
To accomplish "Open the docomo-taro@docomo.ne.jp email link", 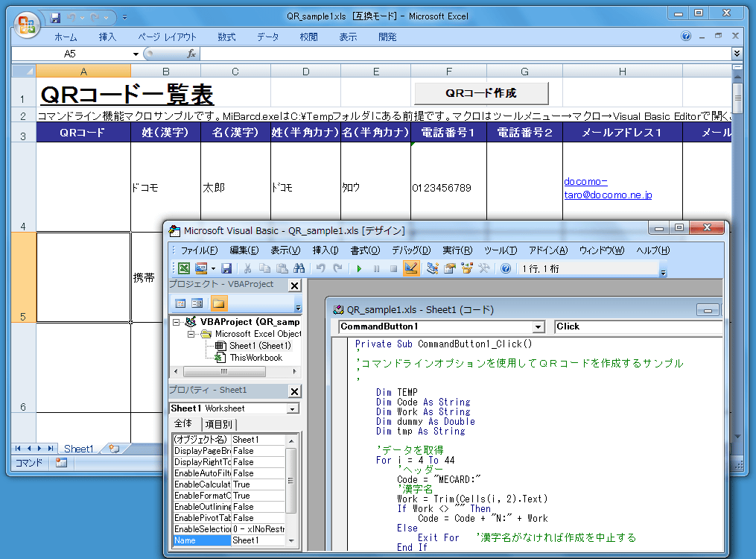I will [608, 188].
